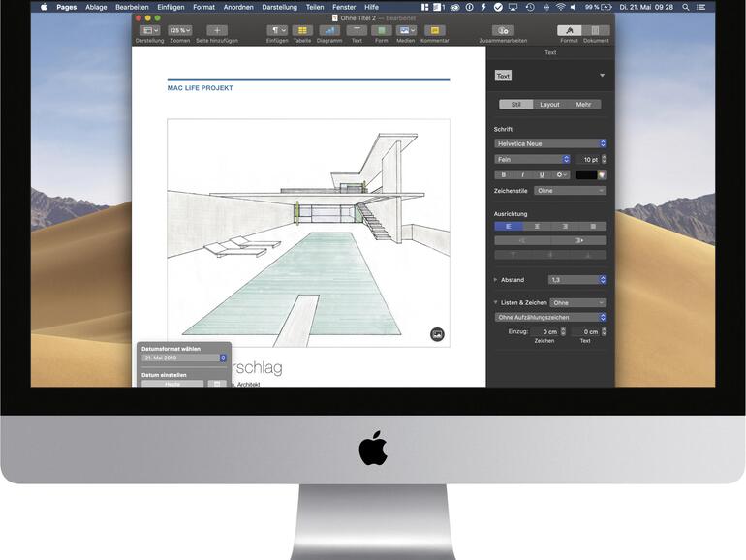Click the Heute button in date popup
This screenshot has width=746, height=560.
(x=172, y=384)
